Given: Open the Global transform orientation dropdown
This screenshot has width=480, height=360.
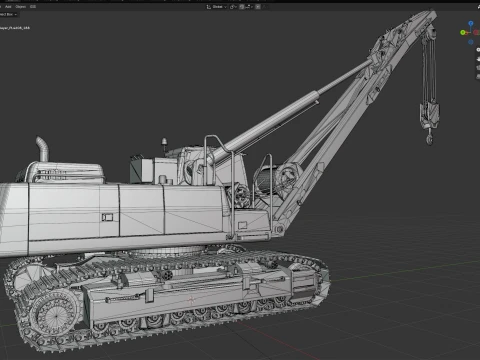Looking at the screenshot, I should point(217,7).
